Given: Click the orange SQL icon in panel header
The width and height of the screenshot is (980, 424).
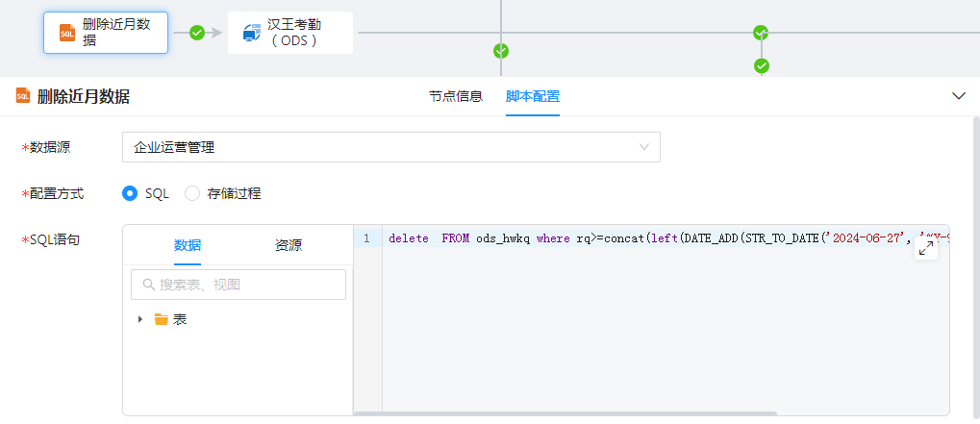Looking at the screenshot, I should [x=23, y=96].
